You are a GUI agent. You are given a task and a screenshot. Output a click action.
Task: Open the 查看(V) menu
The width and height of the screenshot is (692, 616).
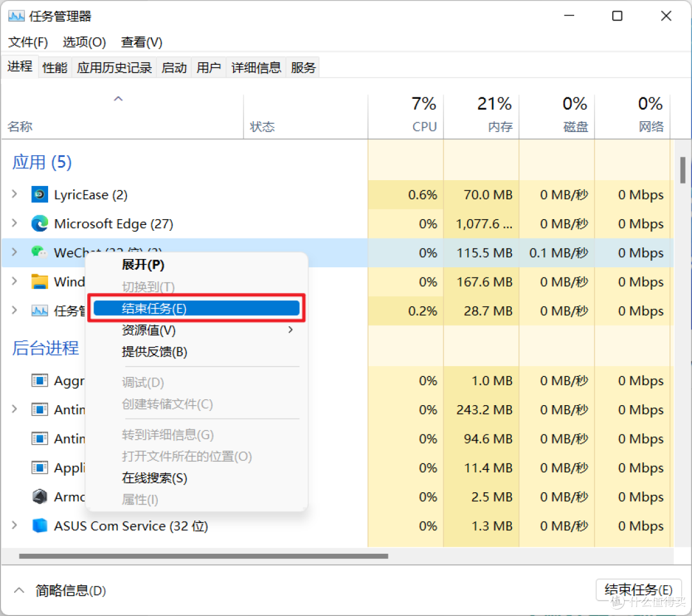click(142, 42)
